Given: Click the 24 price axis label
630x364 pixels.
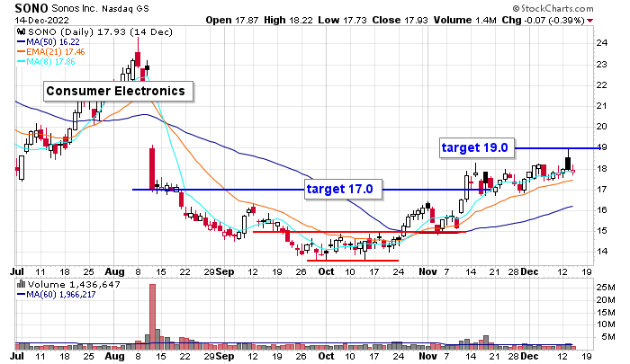Looking at the screenshot, I should (602, 43).
